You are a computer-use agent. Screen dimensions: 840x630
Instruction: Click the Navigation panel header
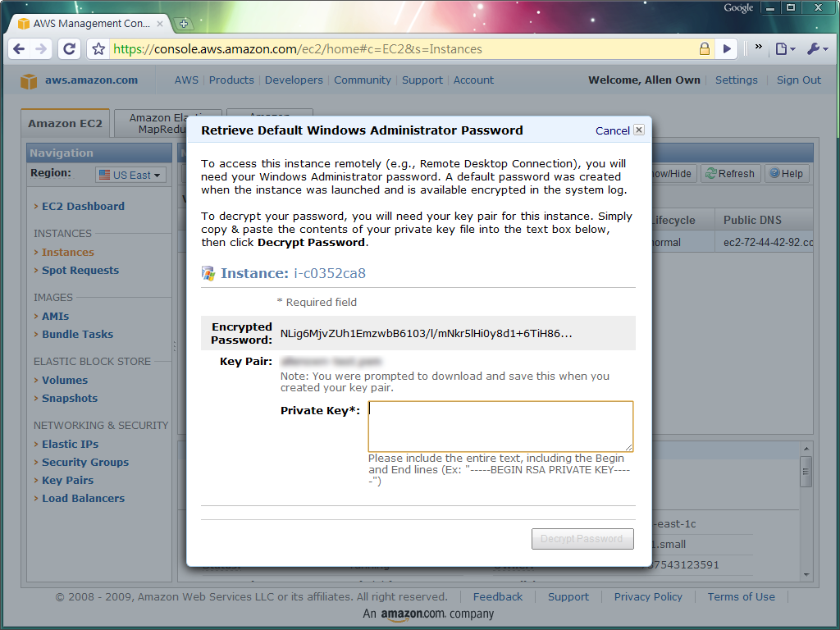click(99, 153)
